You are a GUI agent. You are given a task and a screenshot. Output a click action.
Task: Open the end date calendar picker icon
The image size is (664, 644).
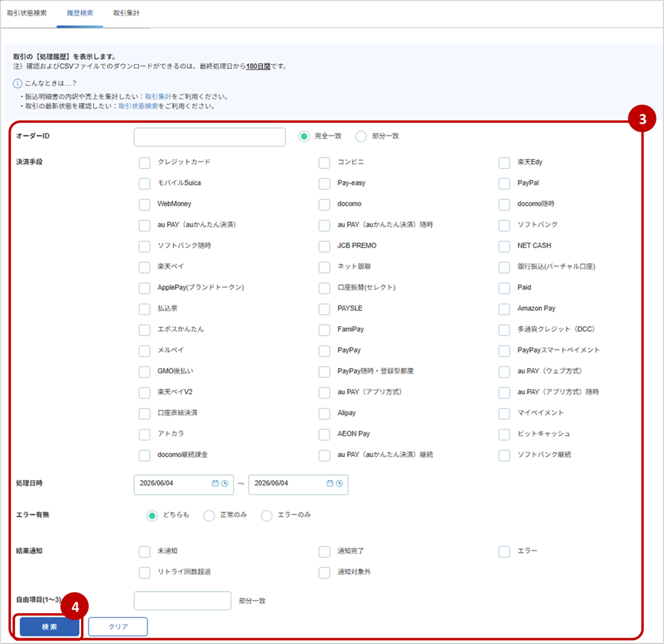[330, 483]
